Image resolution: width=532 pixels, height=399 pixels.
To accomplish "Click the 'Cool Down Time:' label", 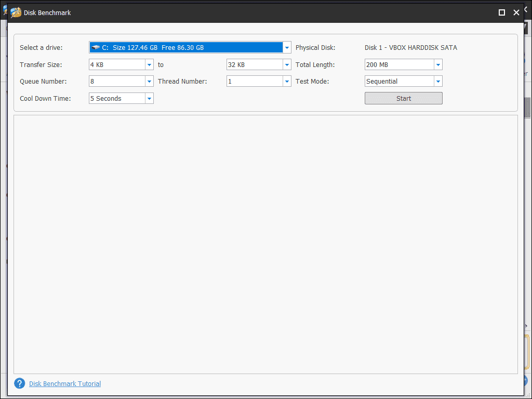I will pos(45,98).
